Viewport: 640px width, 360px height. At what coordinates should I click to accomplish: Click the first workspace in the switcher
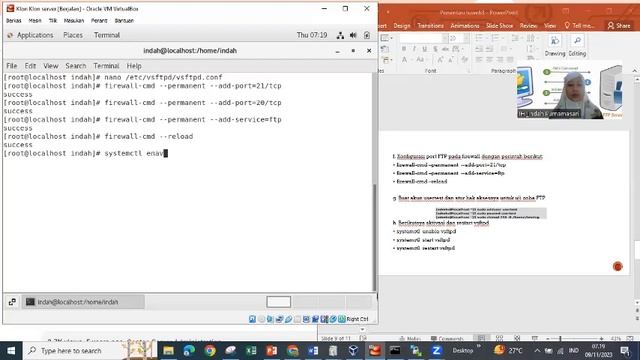tap(279, 302)
